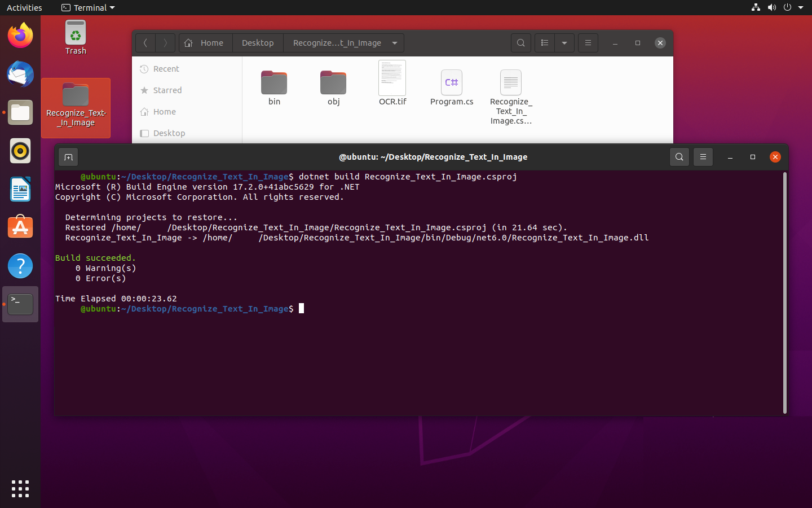
Task: Launch Thunderbird mail from the dock
Action: pyautogui.click(x=20, y=75)
